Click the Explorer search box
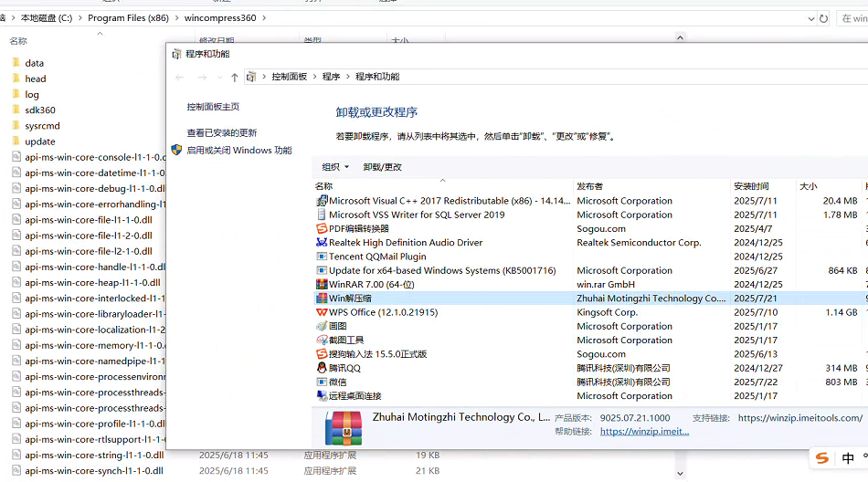 pyautogui.click(x=852, y=18)
